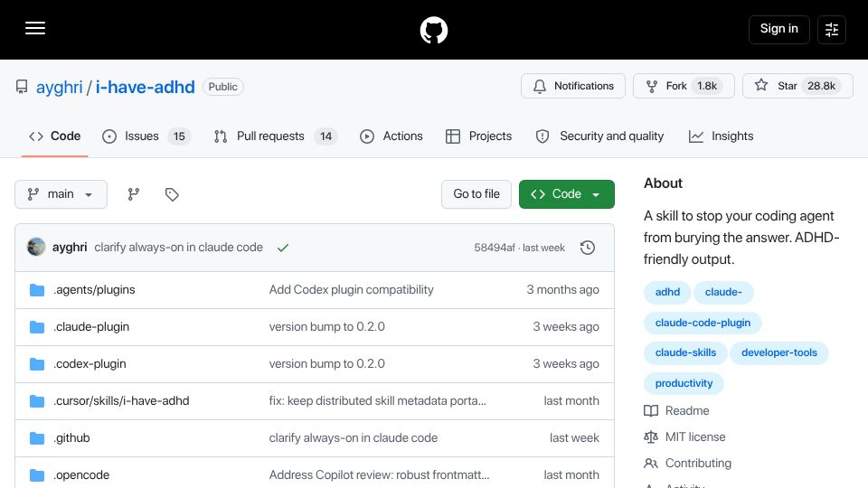Open the ayghri owner profile link
The width and height of the screenshot is (868, 488).
pyautogui.click(x=60, y=87)
